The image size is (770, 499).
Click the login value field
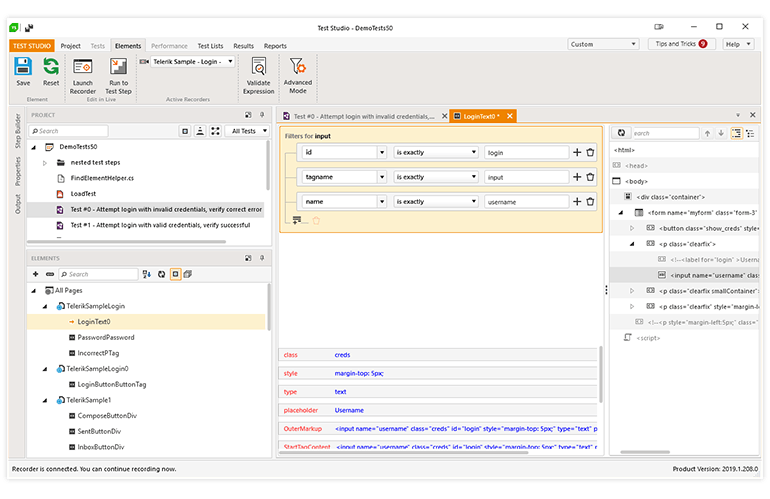tap(526, 152)
